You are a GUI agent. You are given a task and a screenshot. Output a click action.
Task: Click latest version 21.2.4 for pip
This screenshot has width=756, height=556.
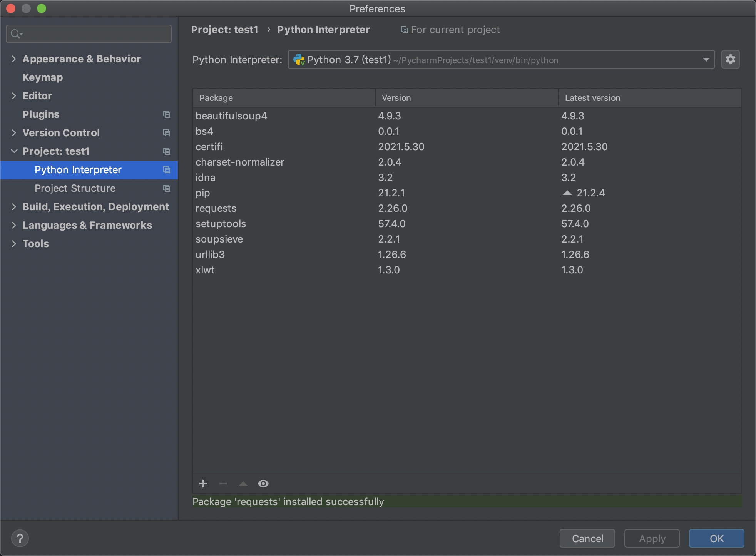coord(590,193)
